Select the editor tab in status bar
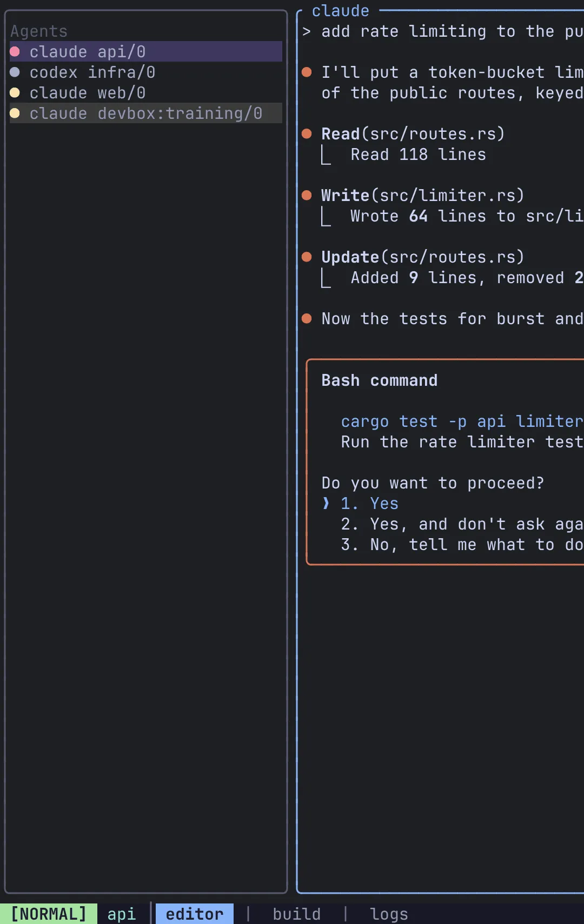Screen dimensions: 584x924 click(195, 914)
